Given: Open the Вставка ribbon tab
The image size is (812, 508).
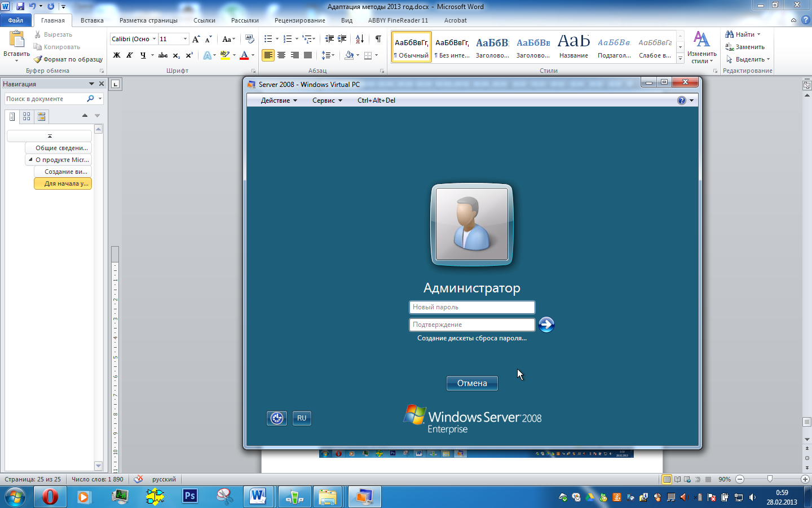Looking at the screenshot, I should pyautogui.click(x=92, y=20).
